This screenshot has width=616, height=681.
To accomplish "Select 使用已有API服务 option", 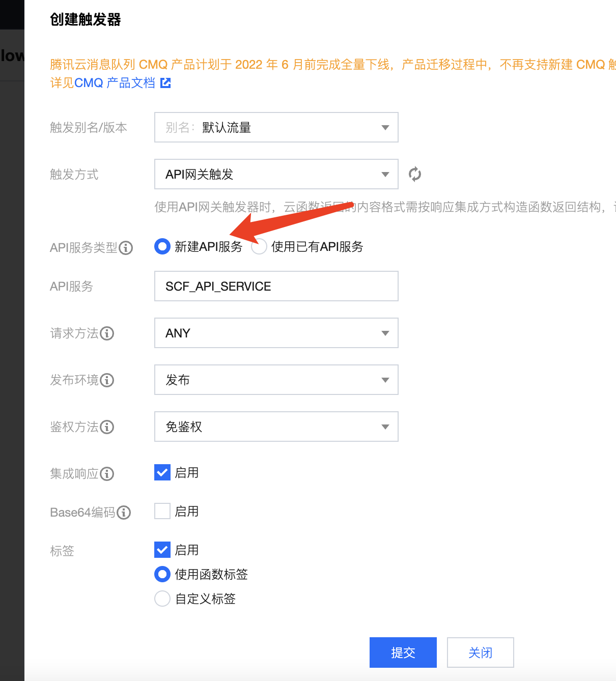I will 259,246.
